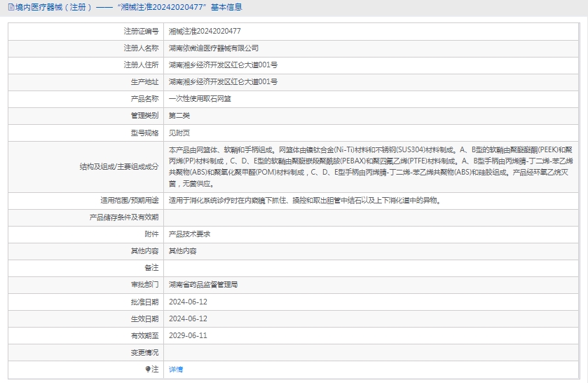Click the empty 变更情况 value cell
The image size is (588, 383).
click(371, 352)
